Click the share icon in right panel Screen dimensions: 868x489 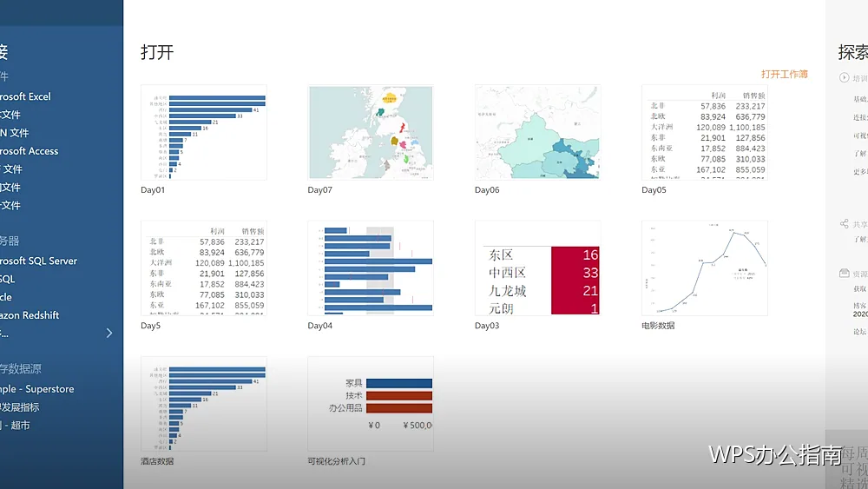pyautogui.click(x=844, y=224)
